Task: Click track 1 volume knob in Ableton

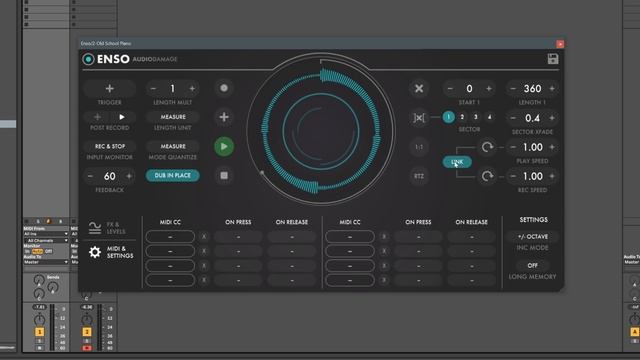Action: click(40, 319)
